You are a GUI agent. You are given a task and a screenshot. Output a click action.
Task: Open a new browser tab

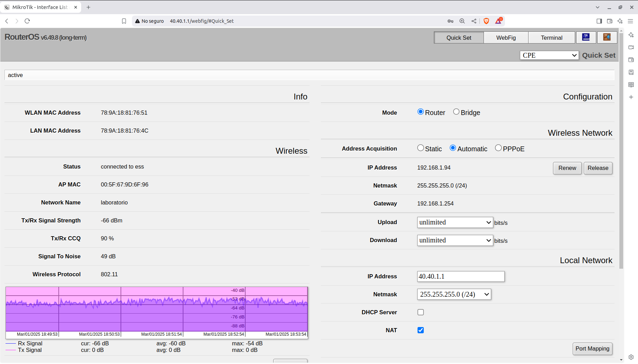click(x=88, y=7)
